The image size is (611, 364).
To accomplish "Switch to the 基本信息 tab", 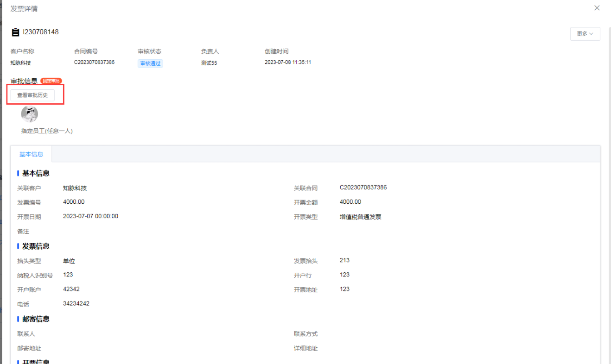I will pyautogui.click(x=31, y=154).
